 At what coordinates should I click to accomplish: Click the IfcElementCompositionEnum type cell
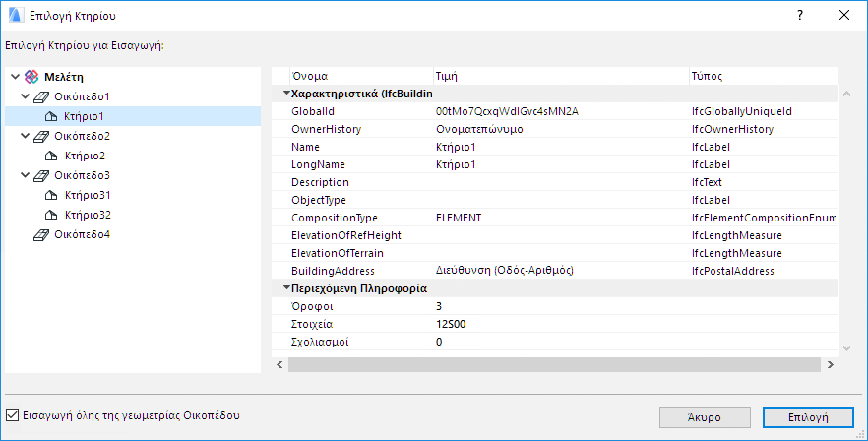coord(764,218)
